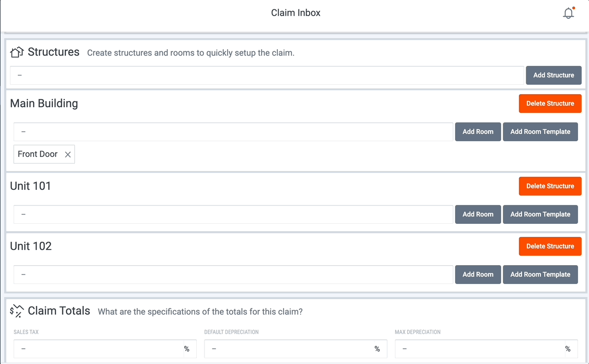Focus the new structure name field

(x=267, y=75)
